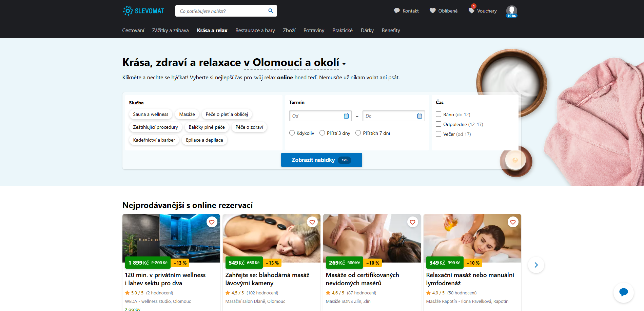Favorite the 120 min. privátní wellness offer
The height and width of the screenshot is (311, 644).
coord(212,222)
